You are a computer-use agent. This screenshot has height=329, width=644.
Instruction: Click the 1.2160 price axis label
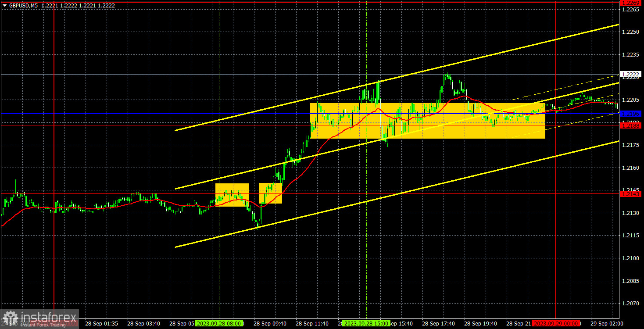[x=630, y=168]
